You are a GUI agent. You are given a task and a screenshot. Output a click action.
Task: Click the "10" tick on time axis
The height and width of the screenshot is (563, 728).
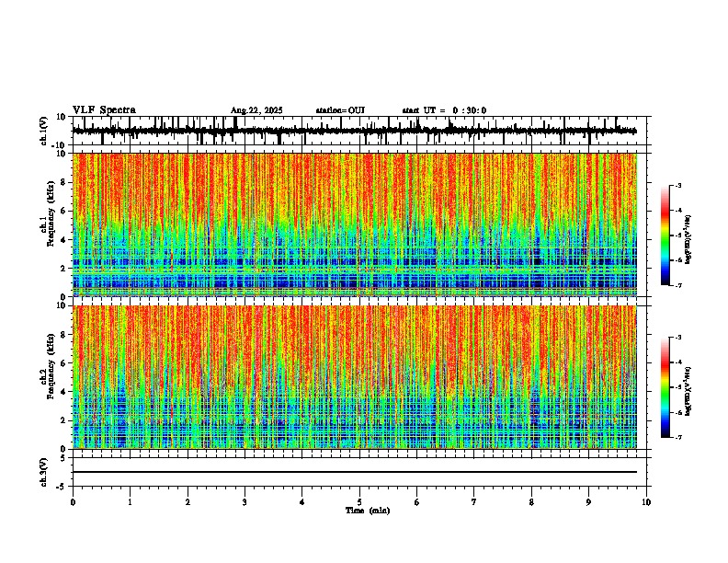646,502
